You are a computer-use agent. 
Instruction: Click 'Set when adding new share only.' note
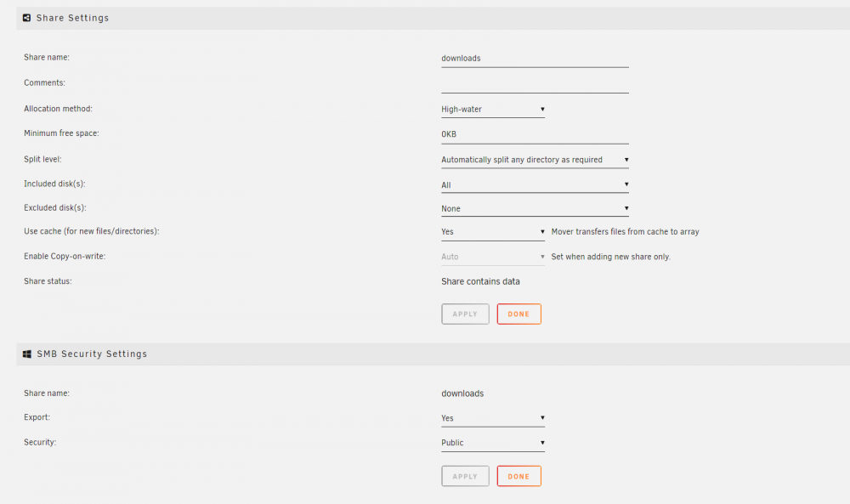click(x=611, y=257)
